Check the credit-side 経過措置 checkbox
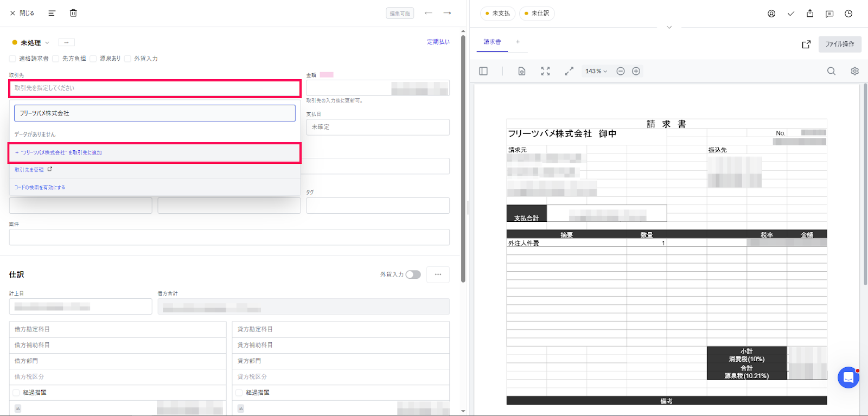Screen dimensions: 868x416 click(239, 393)
